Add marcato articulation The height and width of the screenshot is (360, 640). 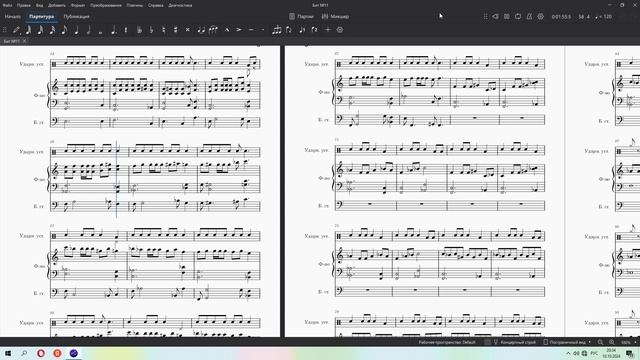point(227,30)
